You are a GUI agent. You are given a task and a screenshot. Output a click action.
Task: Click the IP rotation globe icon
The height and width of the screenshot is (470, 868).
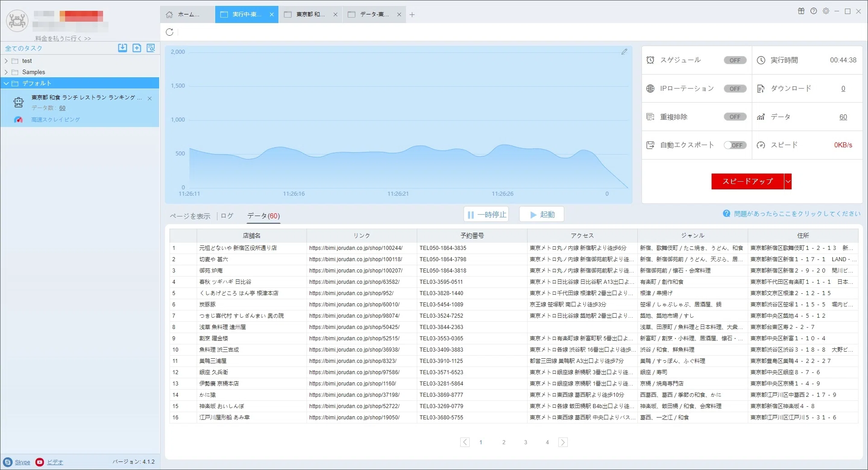point(651,89)
